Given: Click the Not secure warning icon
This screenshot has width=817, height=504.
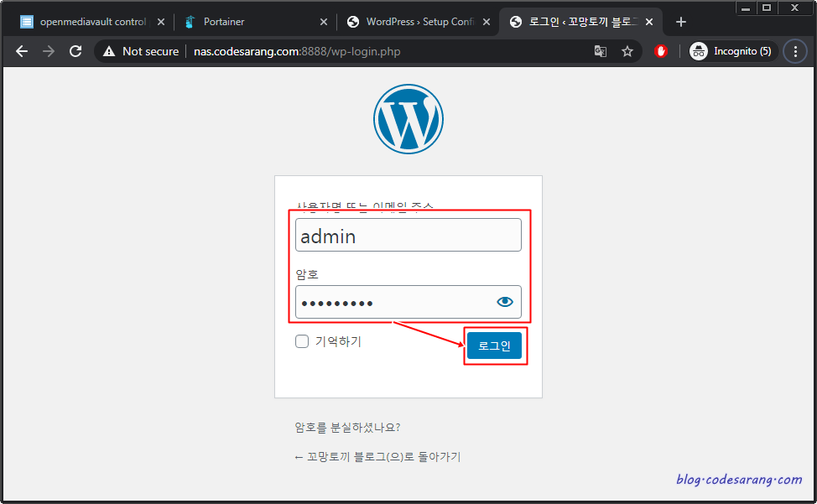Looking at the screenshot, I should coord(109,51).
